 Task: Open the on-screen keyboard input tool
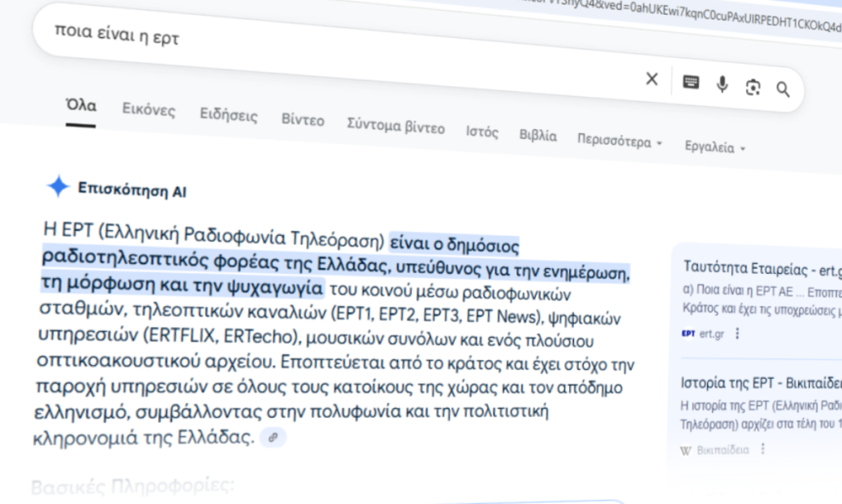click(x=691, y=82)
